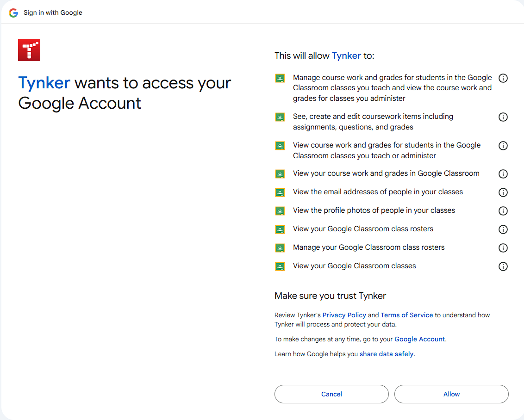
Task: Open info for View the profile photos
Action: tap(503, 211)
